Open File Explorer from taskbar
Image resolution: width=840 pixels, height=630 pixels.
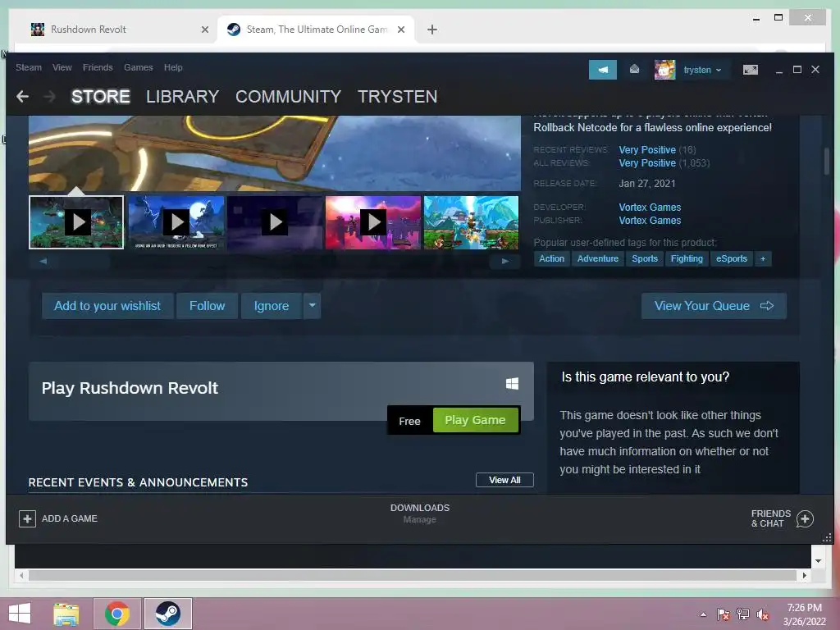click(66, 614)
